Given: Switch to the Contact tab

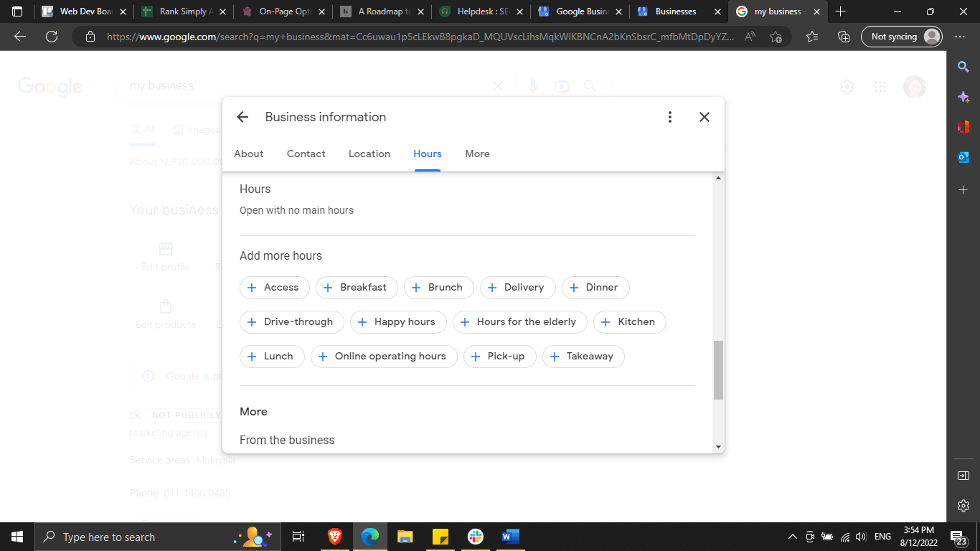Looking at the screenshot, I should pyautogui.click(x=306, y=154).
